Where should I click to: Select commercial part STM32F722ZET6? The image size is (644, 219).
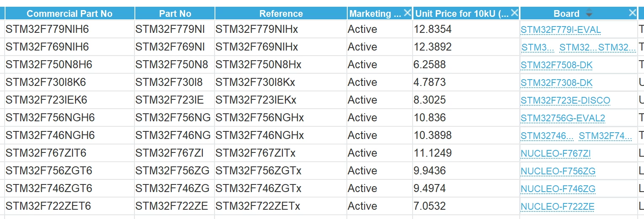pyautogui.click(x=48, y=206)
